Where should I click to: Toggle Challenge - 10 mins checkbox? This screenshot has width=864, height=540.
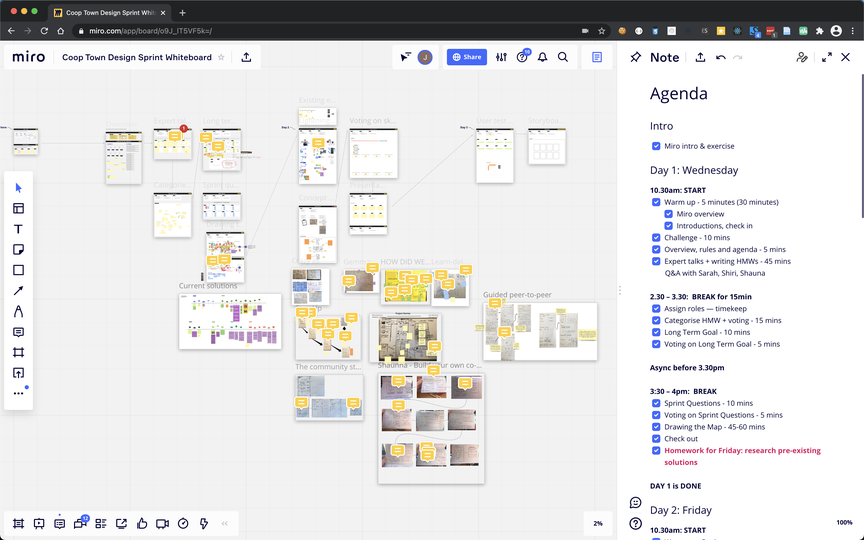coord(656,237)
